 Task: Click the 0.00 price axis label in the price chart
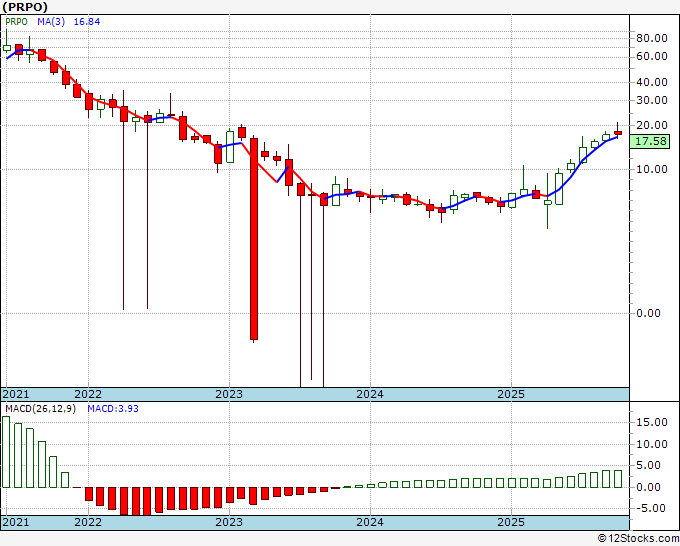tap(648, 313)
